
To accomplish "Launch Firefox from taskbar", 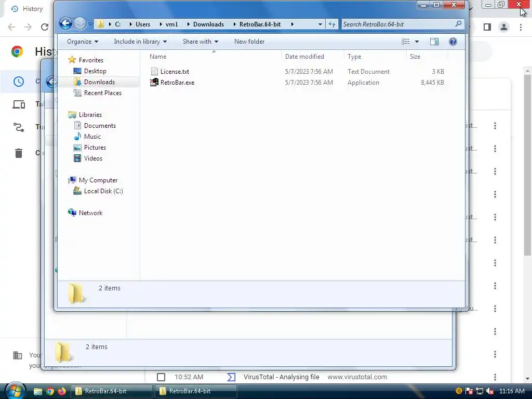I will tap(62, 391).
